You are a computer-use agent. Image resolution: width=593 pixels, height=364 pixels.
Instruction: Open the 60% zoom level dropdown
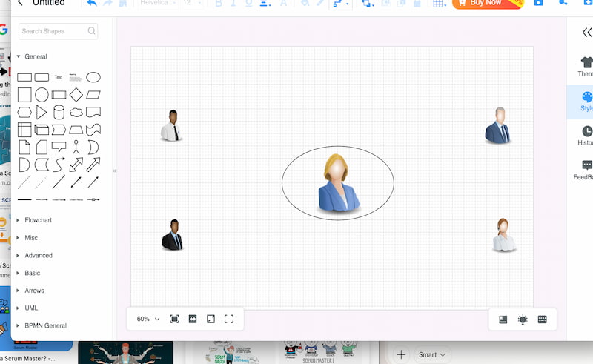148,319
